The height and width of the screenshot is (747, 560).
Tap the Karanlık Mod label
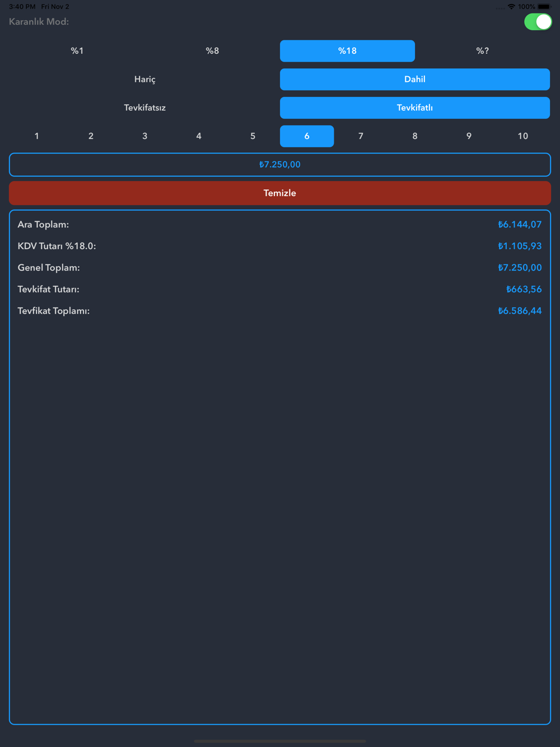point(39,22)
